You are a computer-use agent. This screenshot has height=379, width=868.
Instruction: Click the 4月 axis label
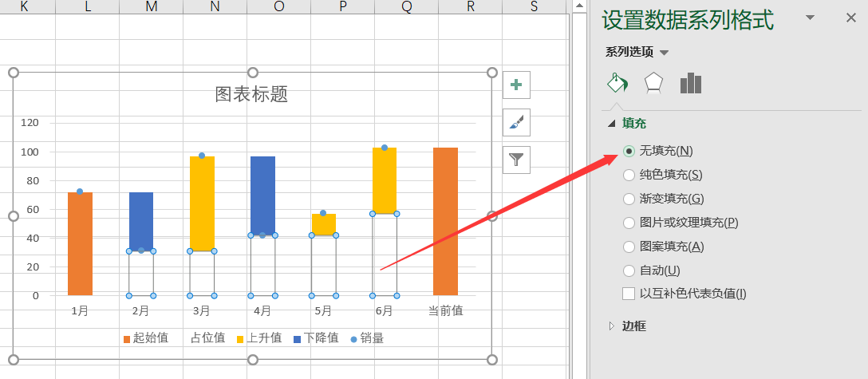(263, 311)
